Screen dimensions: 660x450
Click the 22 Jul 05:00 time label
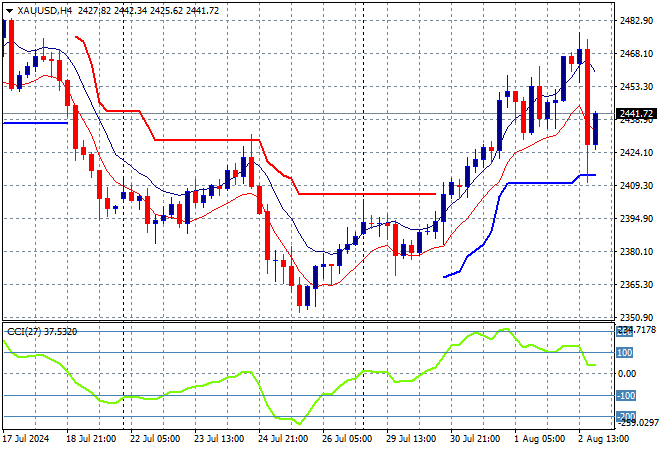155,439
